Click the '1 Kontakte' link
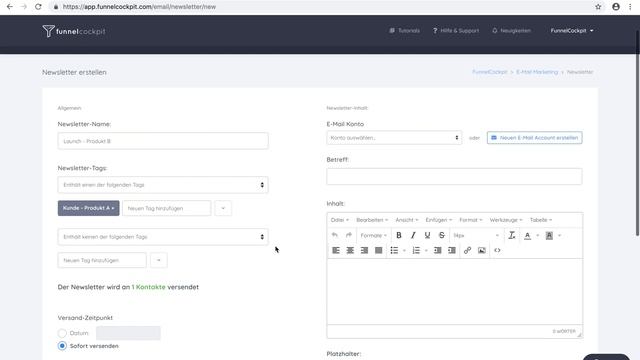Viewport: 640px width, 360px height. tap(149, 287)
